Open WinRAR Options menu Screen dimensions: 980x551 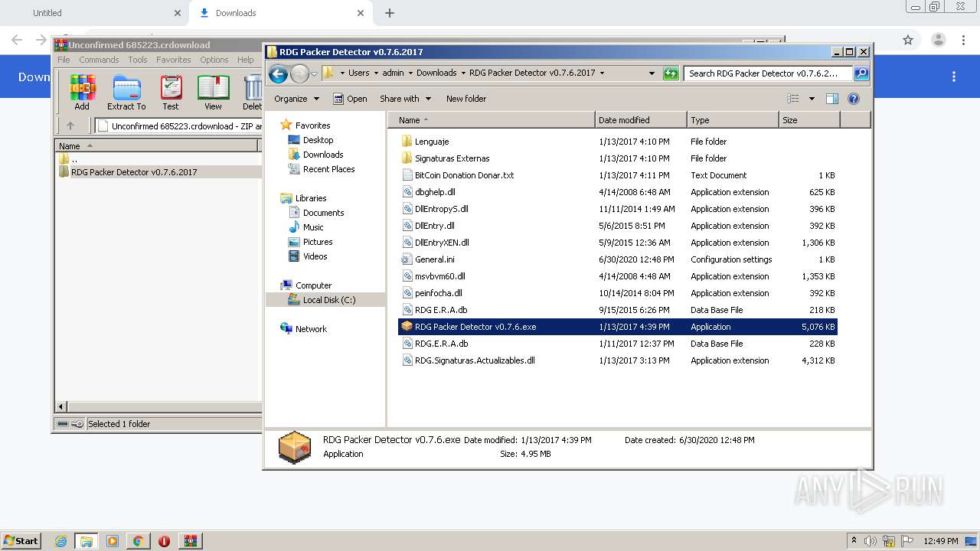[x=214, y=60]
